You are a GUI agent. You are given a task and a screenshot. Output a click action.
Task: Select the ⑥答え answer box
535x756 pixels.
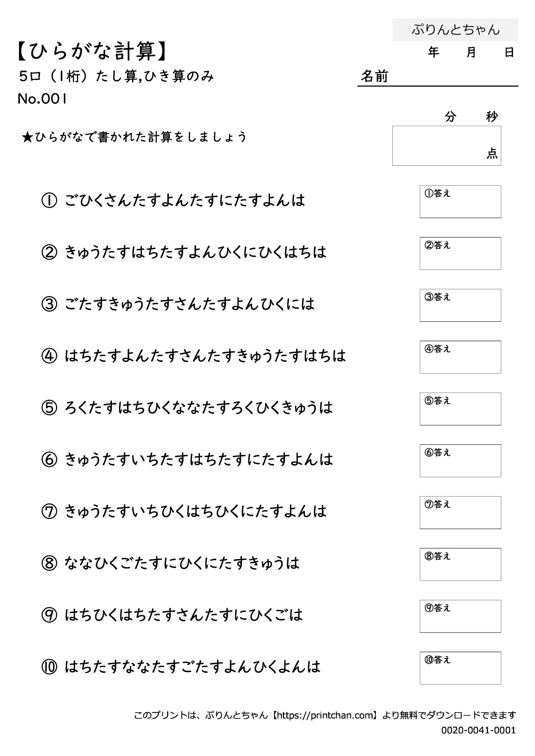[x=460, y=461]
